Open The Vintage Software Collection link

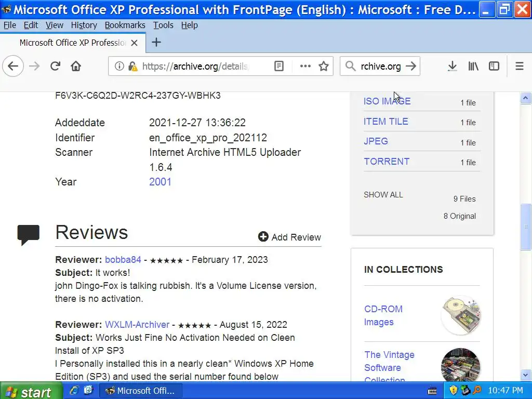click(389, 366)
